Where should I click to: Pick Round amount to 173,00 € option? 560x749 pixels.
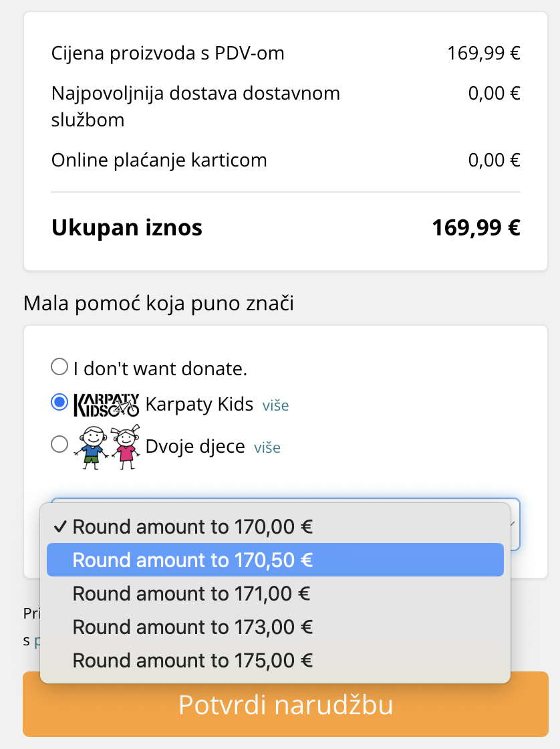[192, 627]
